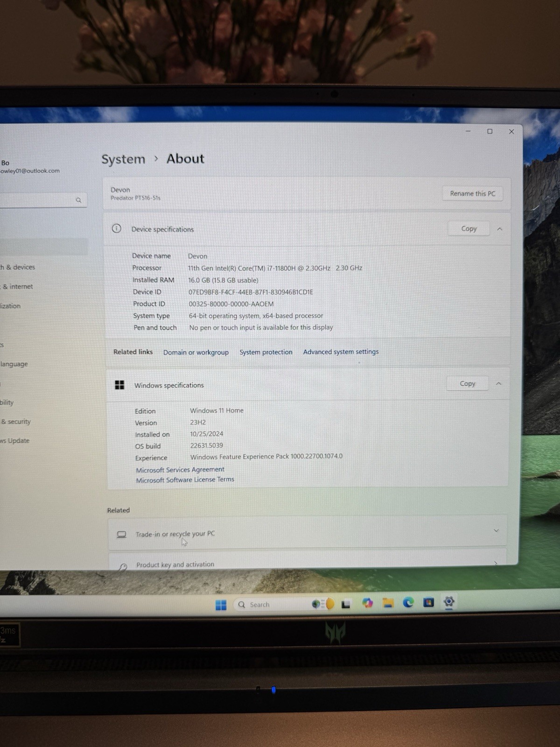Open Microsoft Services Agreement link
Viewport: 560px width, 747px height.
(180, 470)
